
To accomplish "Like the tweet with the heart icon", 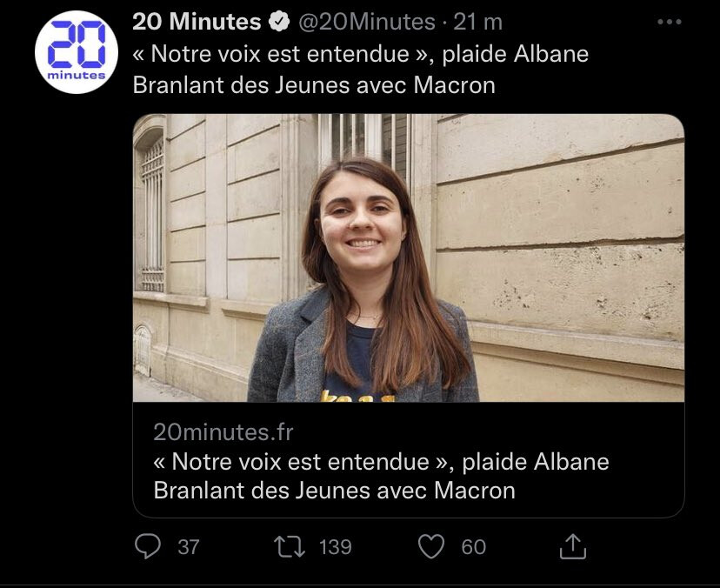I will click(430, 545).
